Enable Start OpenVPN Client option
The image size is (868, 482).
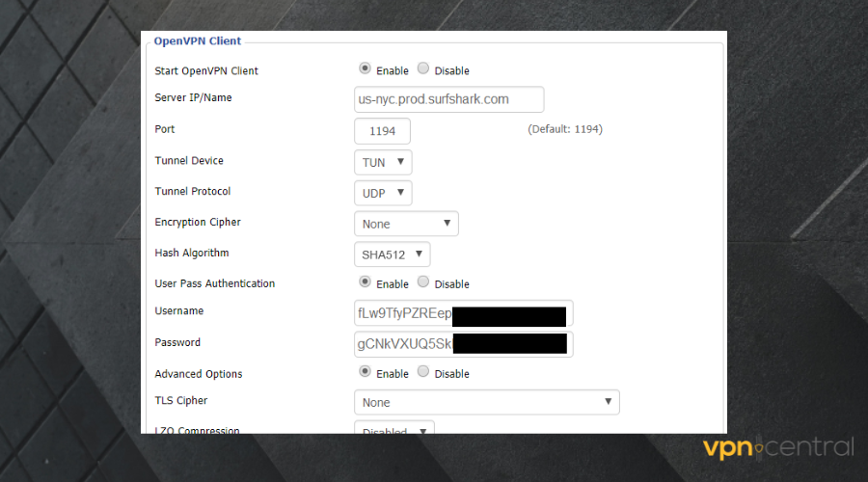point(365,68)
